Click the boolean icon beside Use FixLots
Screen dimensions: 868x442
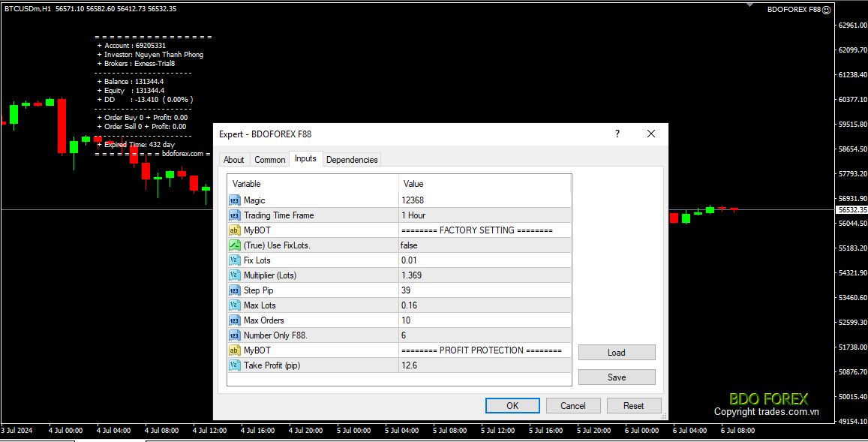coord(235,245)
